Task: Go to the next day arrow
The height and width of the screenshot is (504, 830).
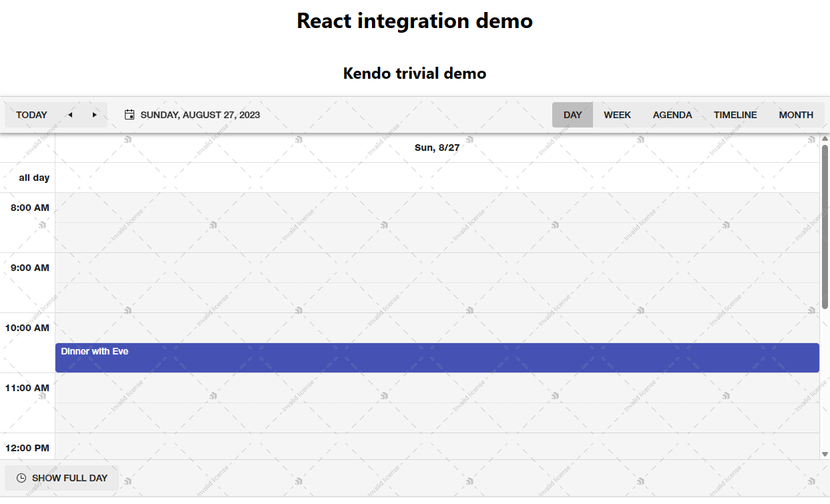Action: click(x=95, y=115)
